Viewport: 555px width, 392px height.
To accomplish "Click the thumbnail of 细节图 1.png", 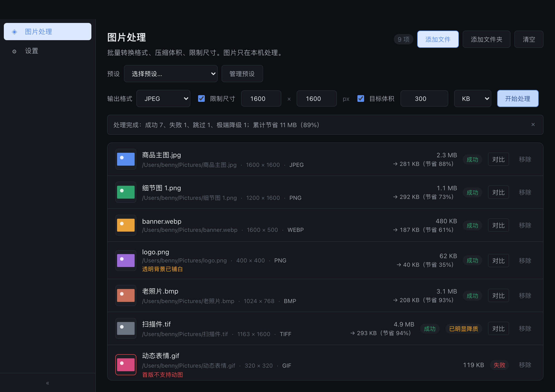I will pyautogui.click(x=126, y=192).
